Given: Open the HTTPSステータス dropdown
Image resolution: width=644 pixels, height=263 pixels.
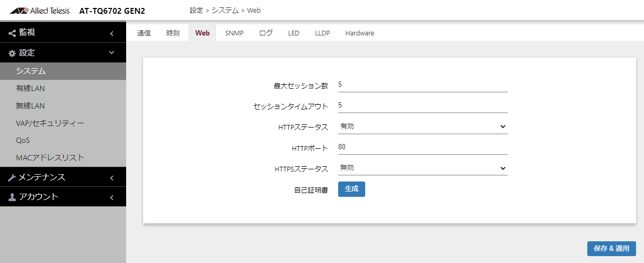Looking at the screenshot, I should click(422, 168).
